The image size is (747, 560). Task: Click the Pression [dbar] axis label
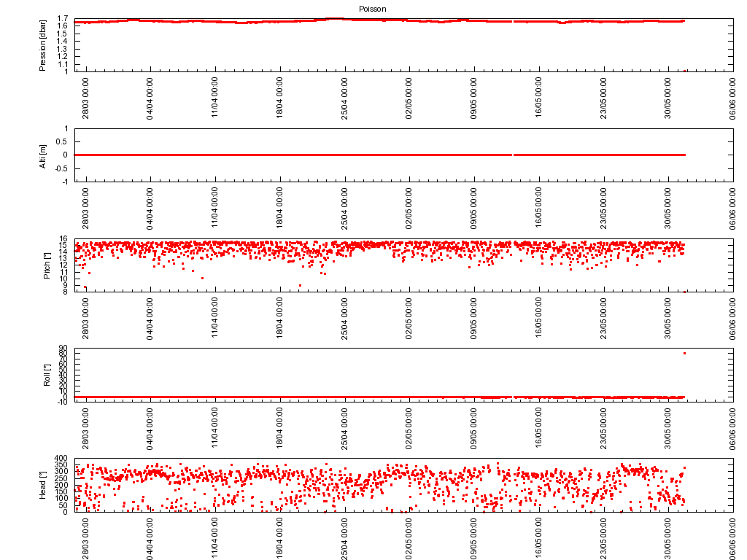(x=42, y=45)
